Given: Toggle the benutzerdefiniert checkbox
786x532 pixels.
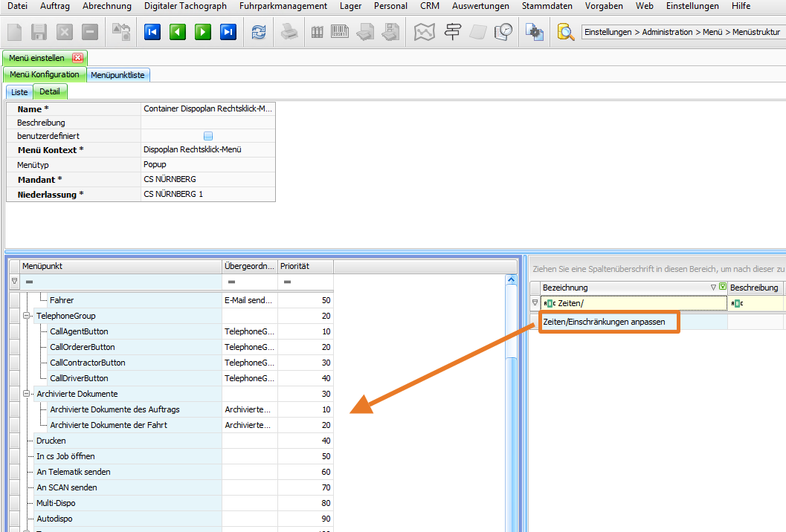Looking at the screenshot, I should click(x=208, y=136).
